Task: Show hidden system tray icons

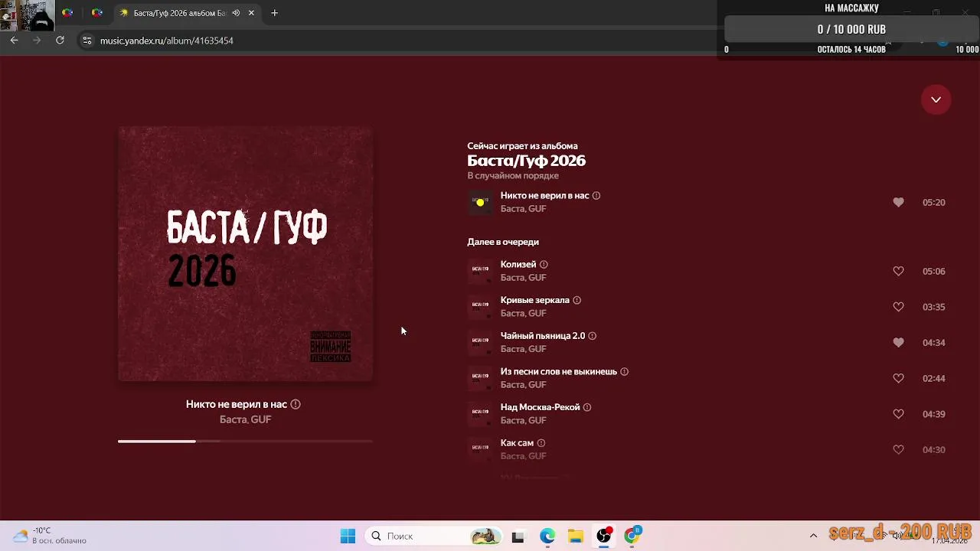Action: (813, 536)
